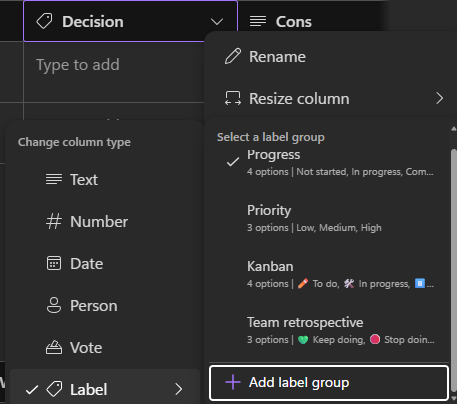Select the Priority label group
Screen dimensions: 457x404
[329, 219]
